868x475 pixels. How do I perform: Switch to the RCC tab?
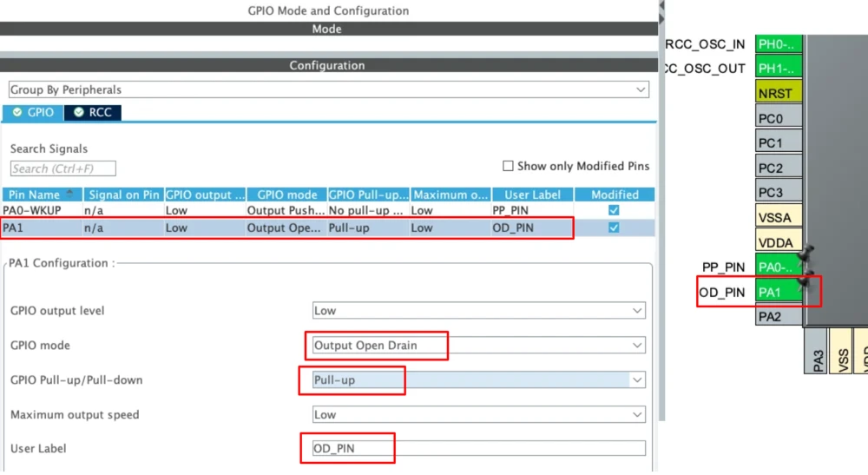pyautogui.click(x=93, y=112)
